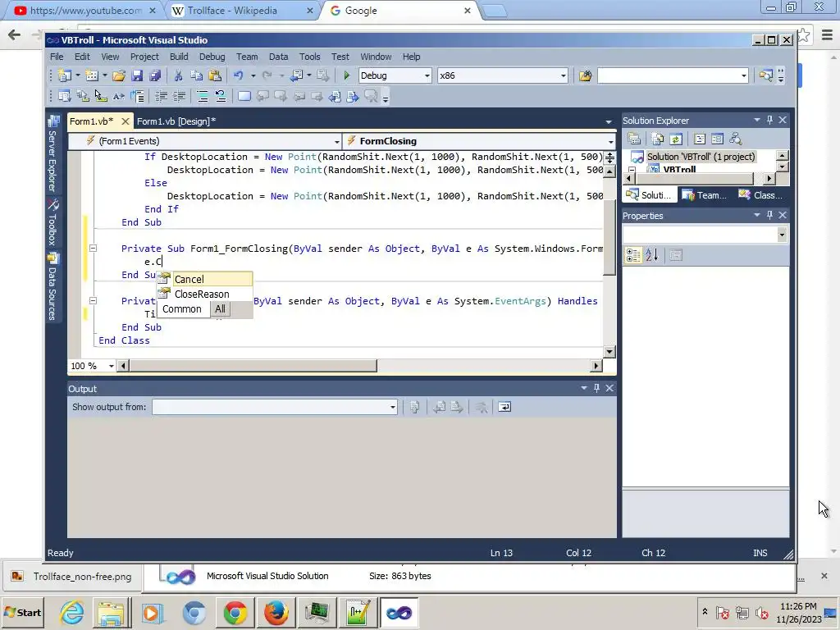The image size is (840, 630).
Task: Toggle word wrap in Output panel
Action: (x=504, y=407)
